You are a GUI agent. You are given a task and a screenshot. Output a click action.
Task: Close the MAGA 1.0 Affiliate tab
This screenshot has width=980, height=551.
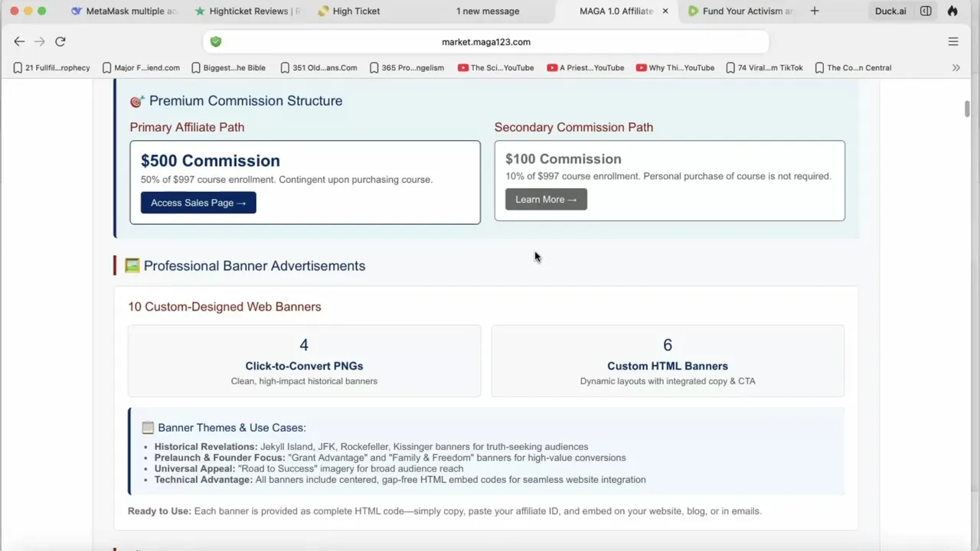(x=665, y=11)
